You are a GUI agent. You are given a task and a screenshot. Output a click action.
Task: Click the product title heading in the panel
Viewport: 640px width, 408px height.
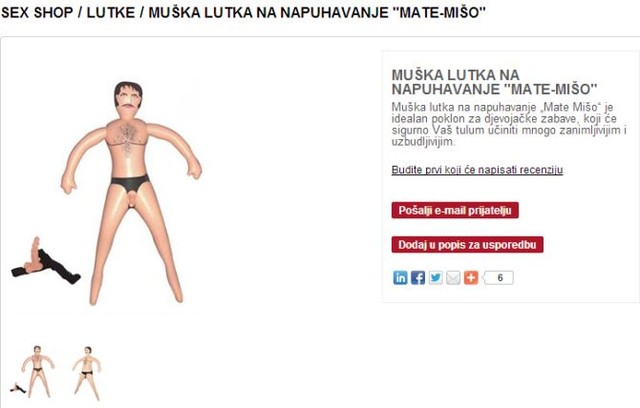pos(494,82)
